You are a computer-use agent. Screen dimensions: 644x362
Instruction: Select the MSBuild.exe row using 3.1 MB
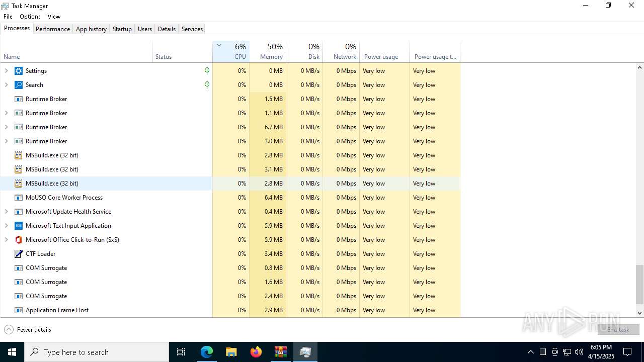(x=230, y=169)
